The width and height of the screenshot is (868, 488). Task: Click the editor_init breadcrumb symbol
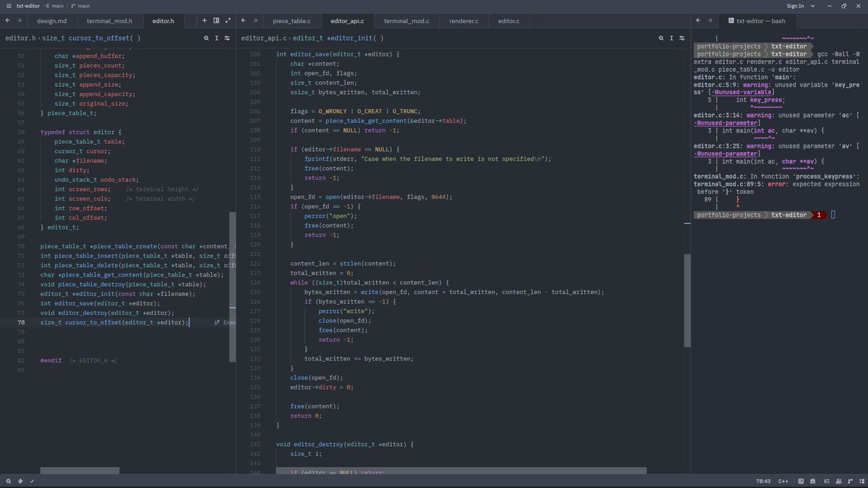[338, 38]
